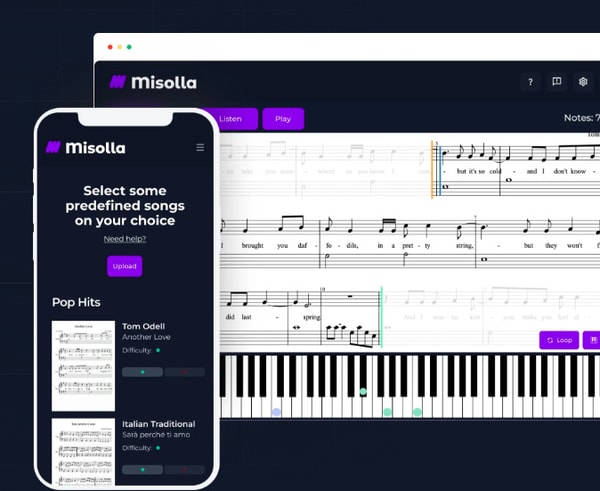Viewport: 600px width, 491px height.
Task: Click the help question mark icon
Action: coord(531,82)
